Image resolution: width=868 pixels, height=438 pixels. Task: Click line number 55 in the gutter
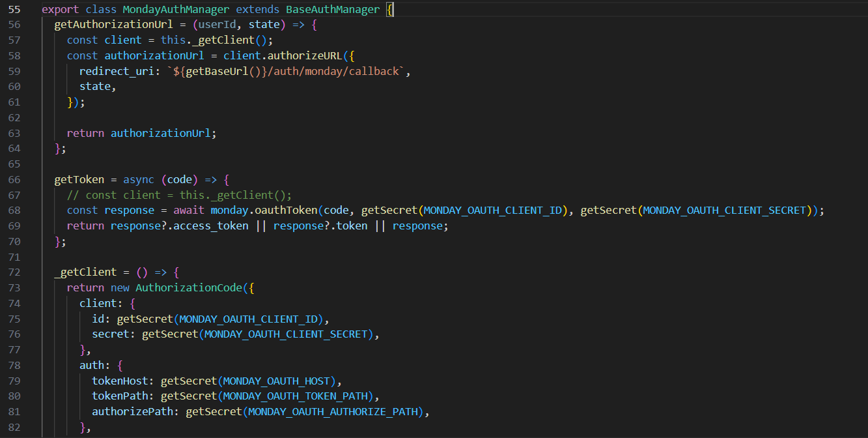pos(14,9)
